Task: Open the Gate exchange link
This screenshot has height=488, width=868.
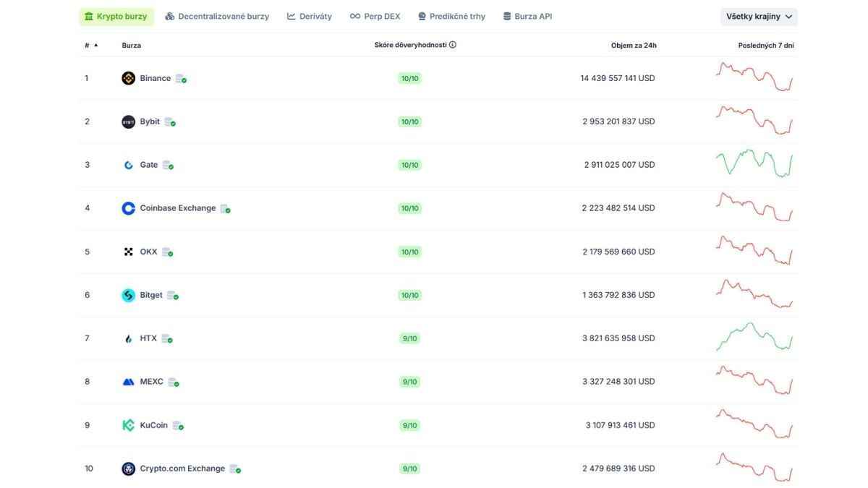Action: tap(149, 165)
